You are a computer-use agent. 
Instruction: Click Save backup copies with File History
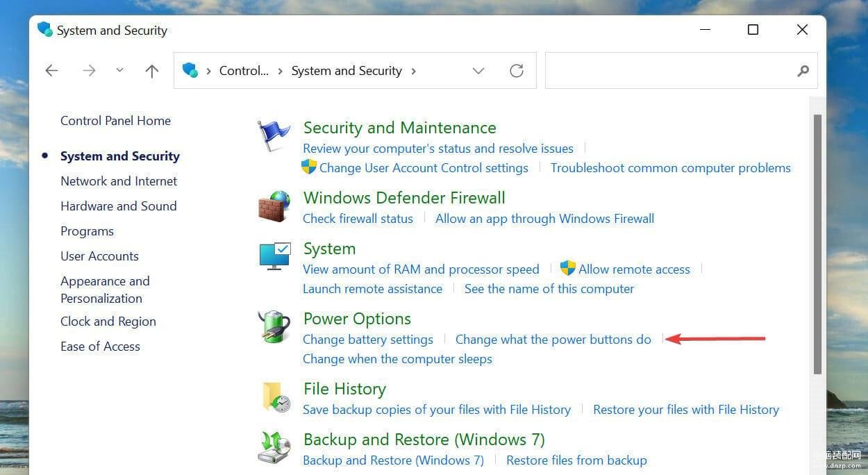[x=437, y=409]
